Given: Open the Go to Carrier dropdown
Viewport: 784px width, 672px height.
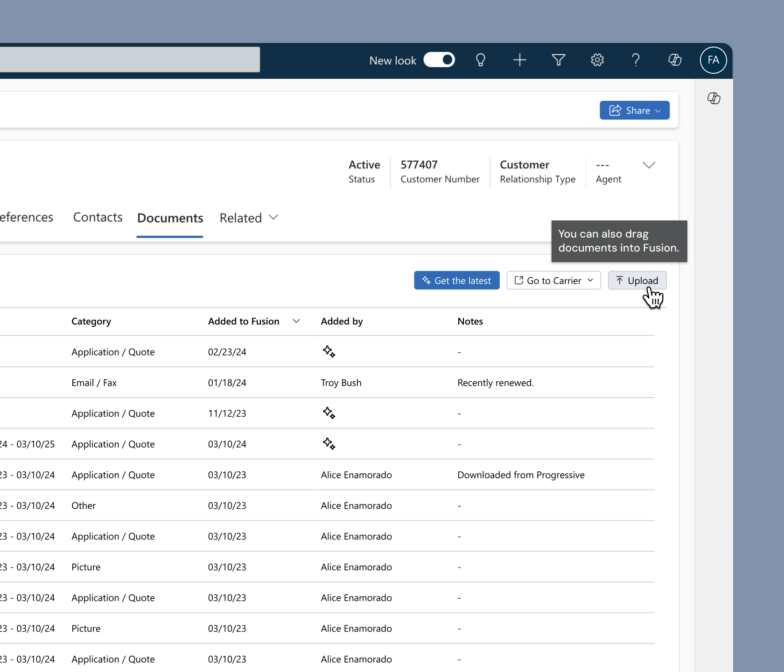Looking at the screenshot, I should pyautogui.click(x=554, y=280).
